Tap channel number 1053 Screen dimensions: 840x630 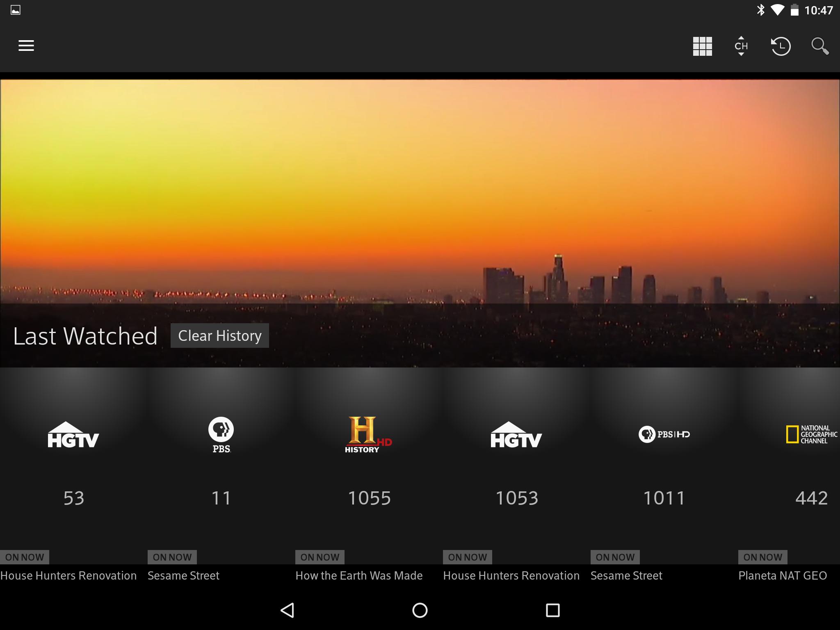pos(517,498)
